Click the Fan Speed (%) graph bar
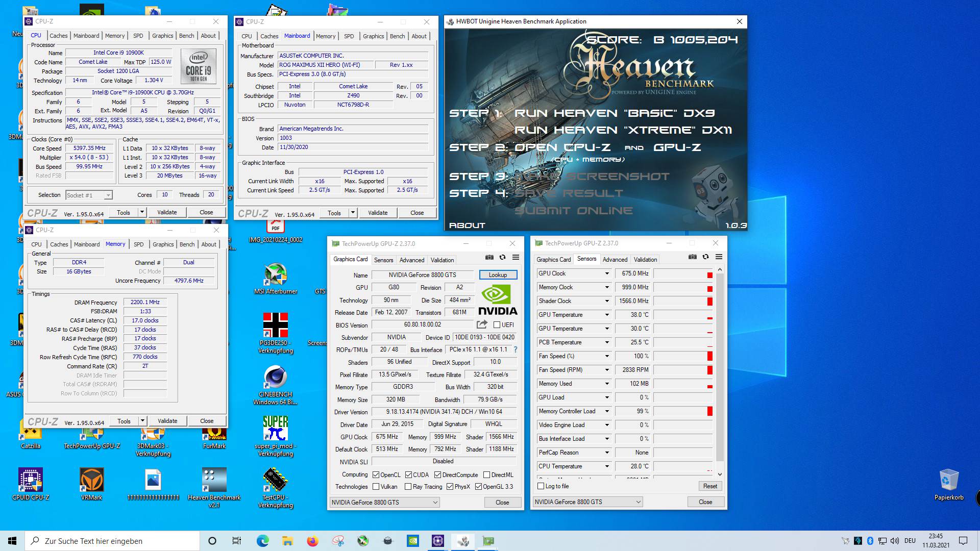The width and height of the screenshot is (980, 551). click(x=683, y=356)
